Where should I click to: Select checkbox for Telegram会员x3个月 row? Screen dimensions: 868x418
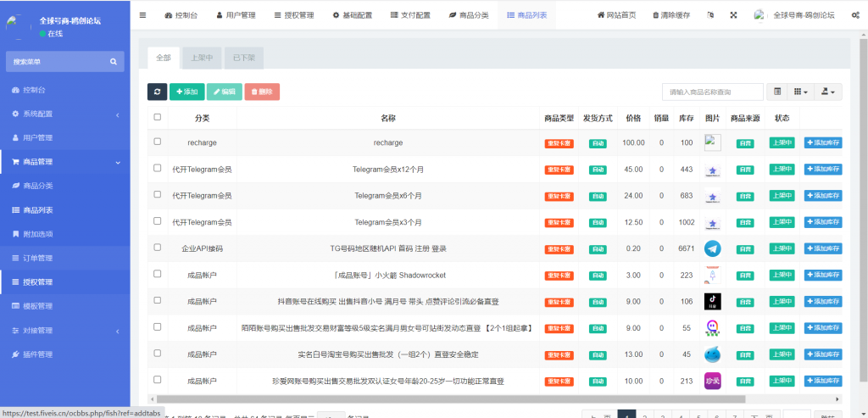click(157, 221)
